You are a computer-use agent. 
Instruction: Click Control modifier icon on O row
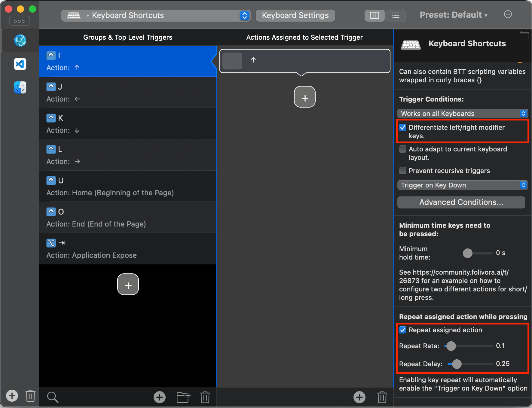[x=51, y=212]
